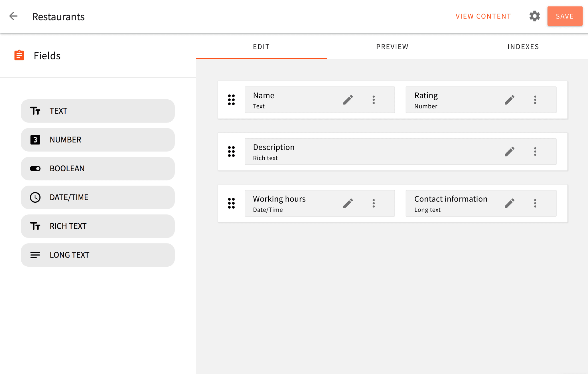Switch to the Preview tab
This screenshot has height=374, width=588.
[392, 47]
